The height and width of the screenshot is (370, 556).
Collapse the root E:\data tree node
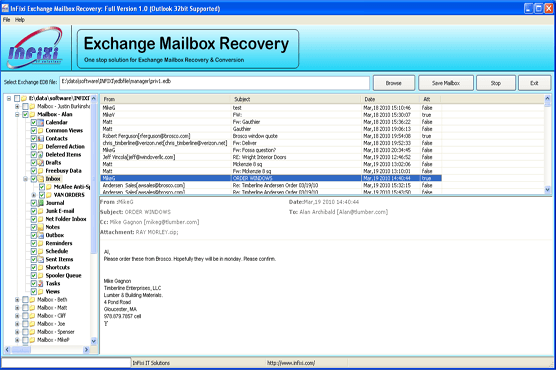point(9,98)
